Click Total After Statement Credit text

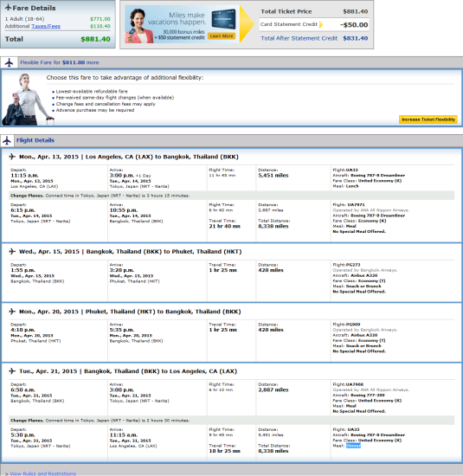pyautogui.click(x=299, y=38)
